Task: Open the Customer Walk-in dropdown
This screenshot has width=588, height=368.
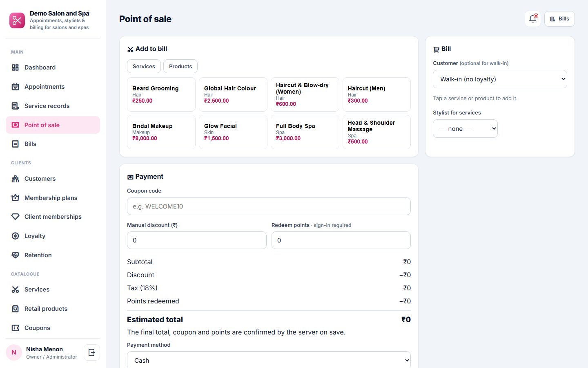Action: coord(500,79)
